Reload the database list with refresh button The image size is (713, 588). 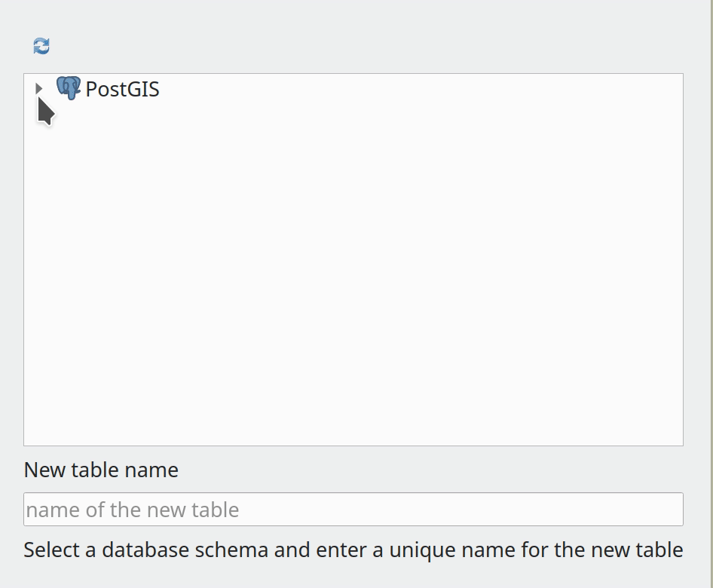coord(41,46)
